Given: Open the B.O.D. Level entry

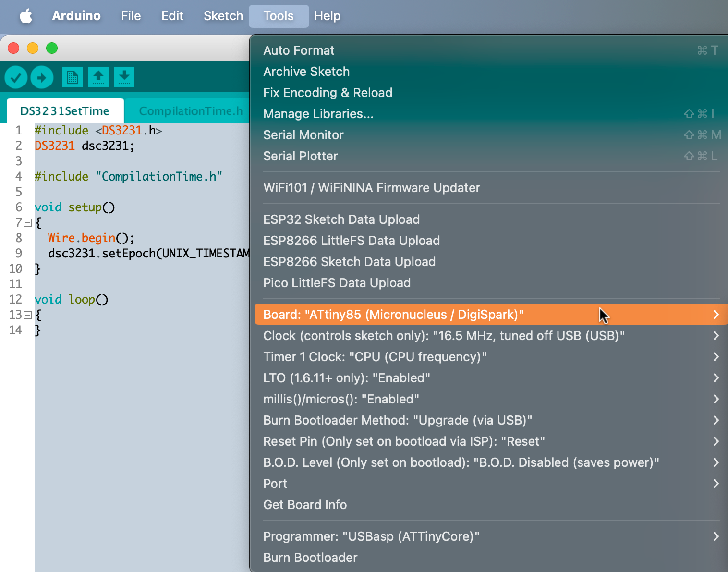Looking at the screenshot, I should point(491,462).
